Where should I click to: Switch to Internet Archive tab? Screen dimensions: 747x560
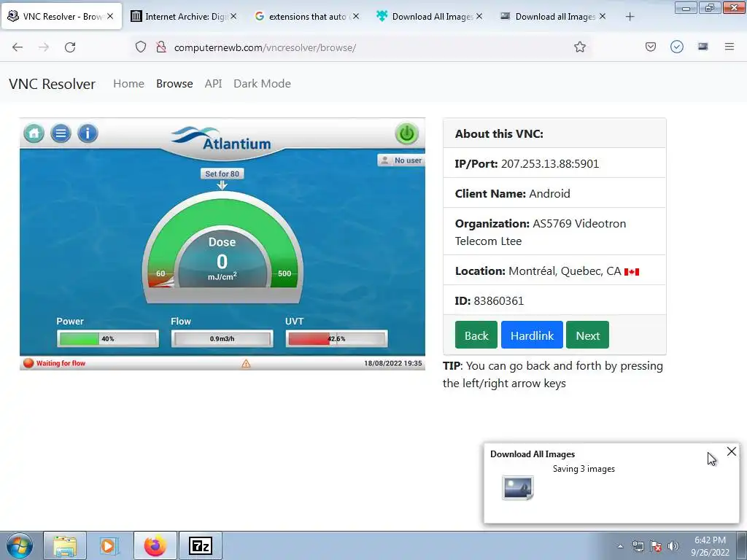pos(185,17)
